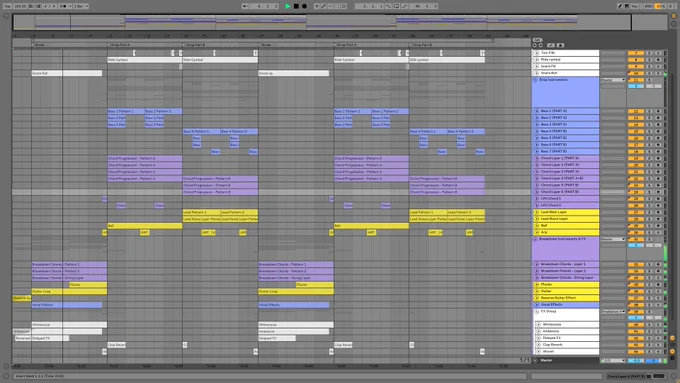The width and height of the screenshot is (680, 383).
Task: Collapse the Breakdown Instruments & FX group
Action: [x=535, y=239]
